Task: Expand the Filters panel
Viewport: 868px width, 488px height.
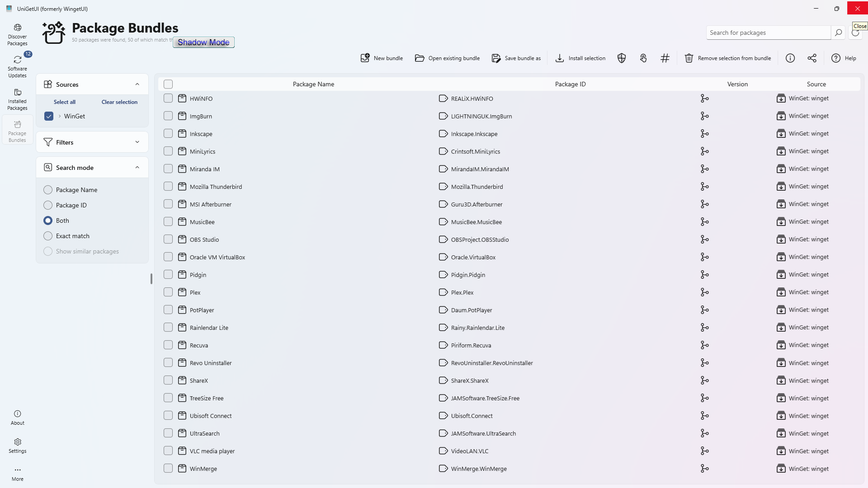Action: 137,142
